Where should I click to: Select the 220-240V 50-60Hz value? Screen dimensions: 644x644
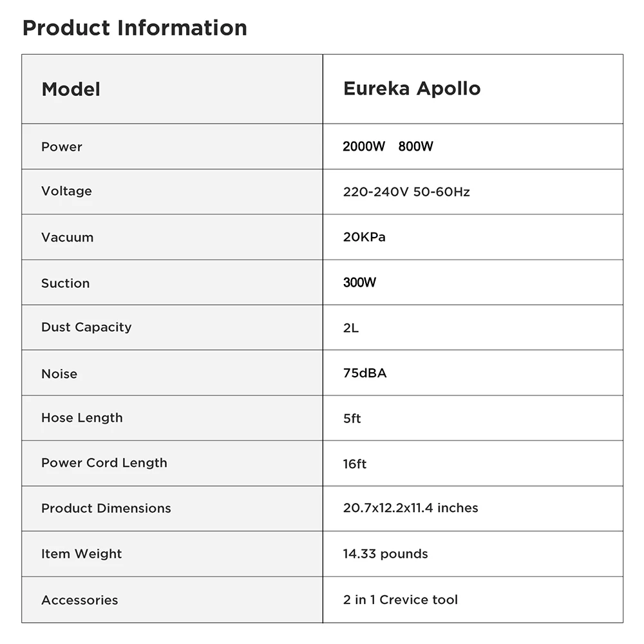[x=406, y=192]
